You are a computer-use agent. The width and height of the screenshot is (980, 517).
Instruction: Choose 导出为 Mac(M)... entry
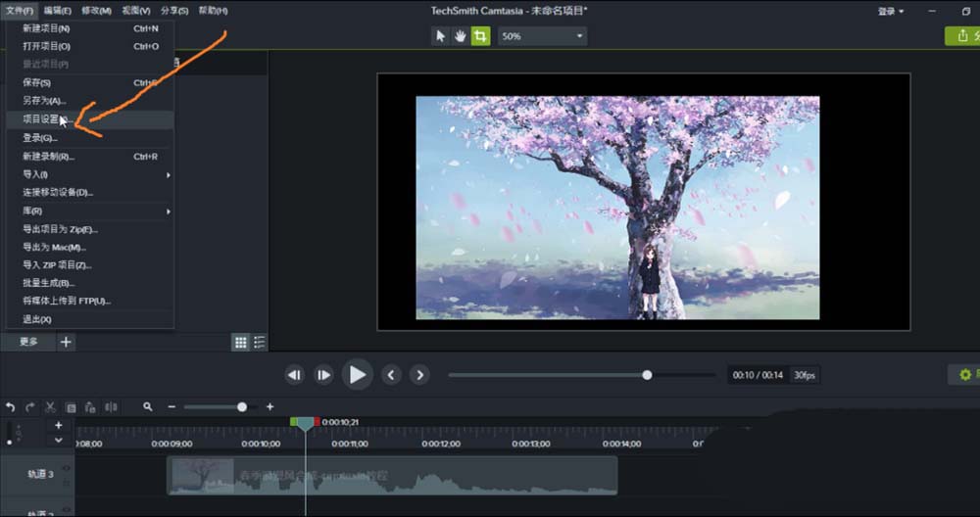pos(90,248)
